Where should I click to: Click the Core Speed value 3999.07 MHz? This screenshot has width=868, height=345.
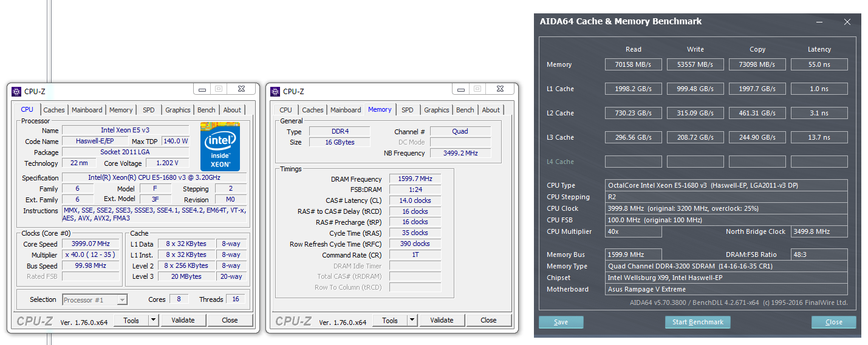coord(91,244)
